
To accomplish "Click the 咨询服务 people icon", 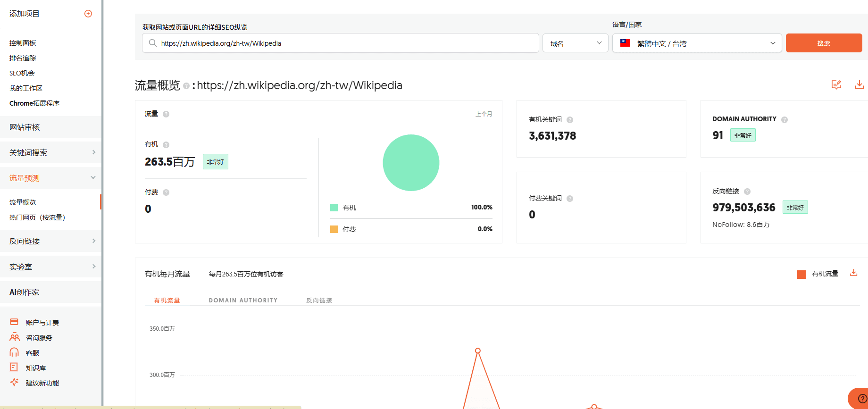I will pos(15,337).
